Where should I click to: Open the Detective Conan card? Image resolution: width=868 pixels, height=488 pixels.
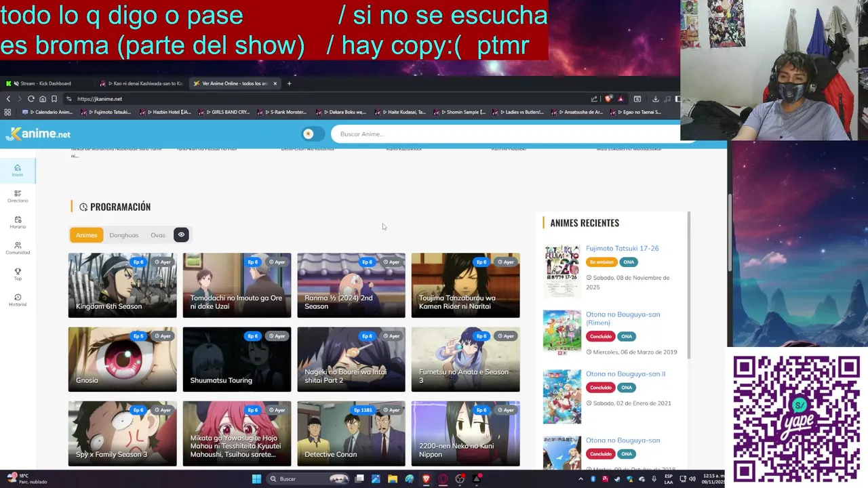(x=351, y=434)
